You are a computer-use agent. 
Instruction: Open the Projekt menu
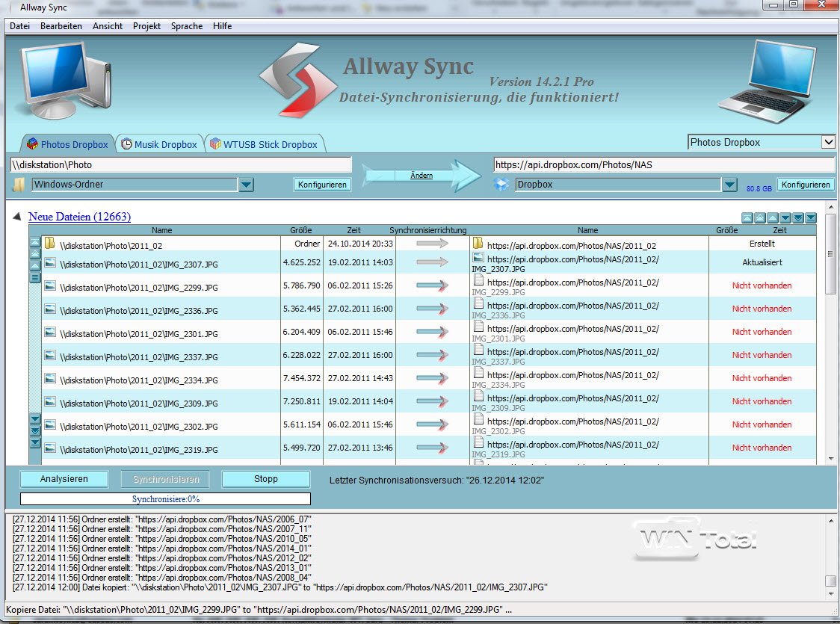point(146,26)
